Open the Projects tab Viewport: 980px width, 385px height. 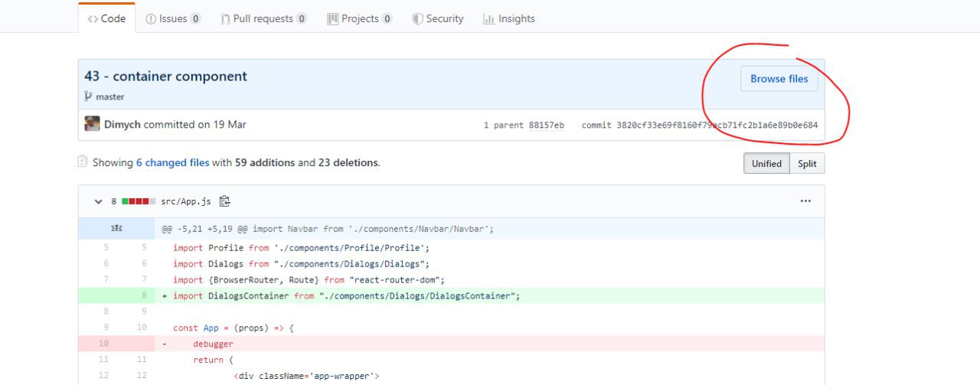coord(360,19)
